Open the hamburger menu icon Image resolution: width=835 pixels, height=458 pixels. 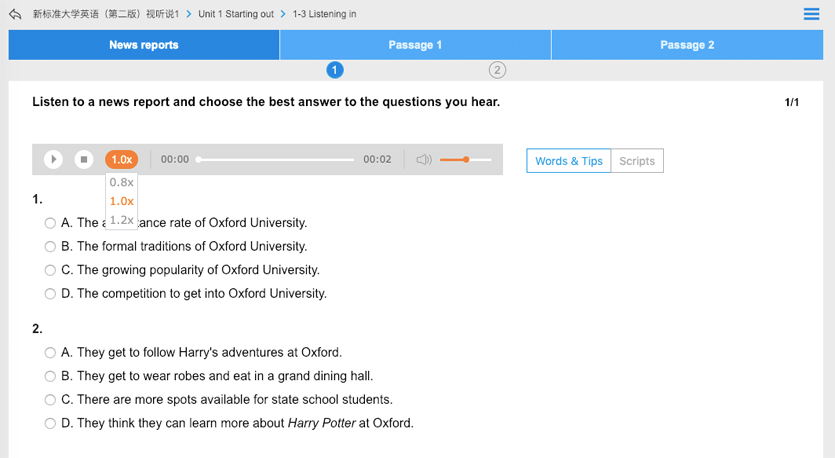pos(811,14)
